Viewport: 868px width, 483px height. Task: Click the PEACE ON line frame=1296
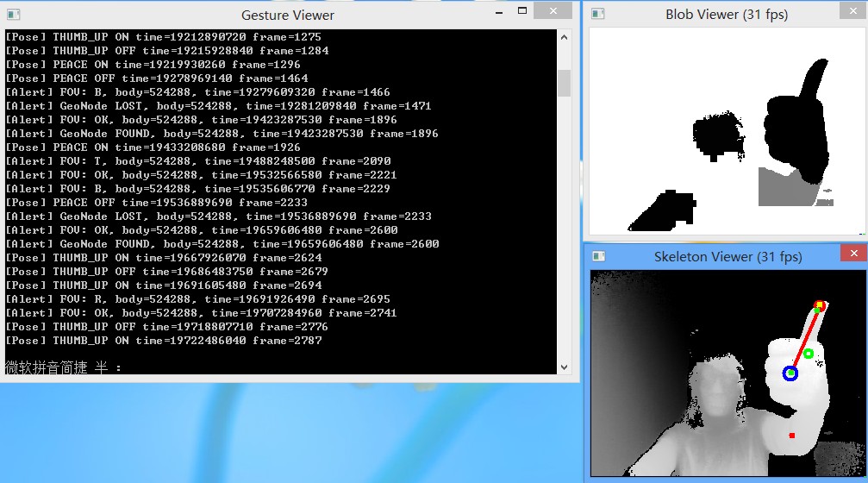point(153,65)
